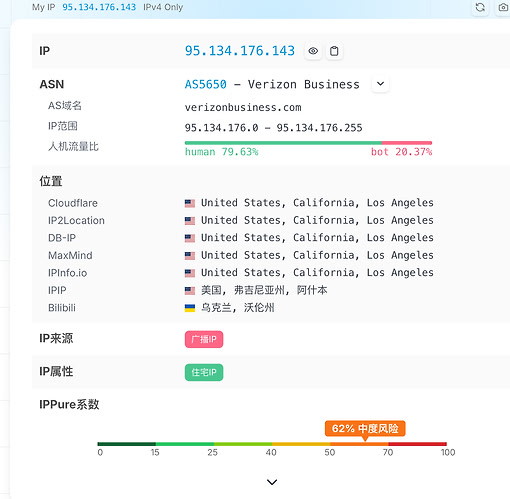This screenshot has height=499, width=510.
Task: Click the bot 20.37% label
Action: (401, 152)
